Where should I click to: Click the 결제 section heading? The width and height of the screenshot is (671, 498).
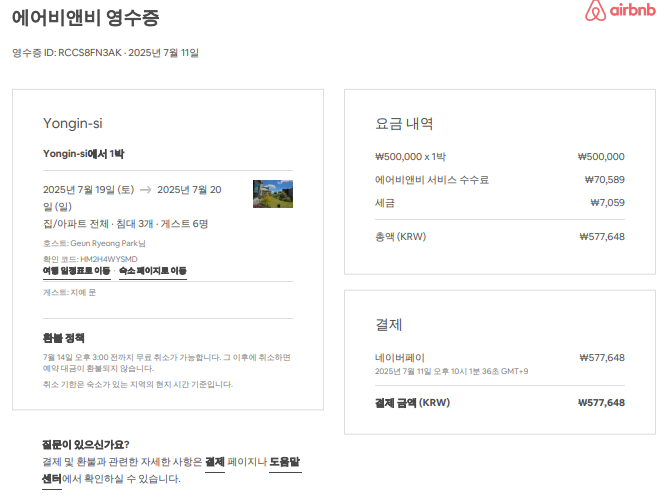[389, 325]
